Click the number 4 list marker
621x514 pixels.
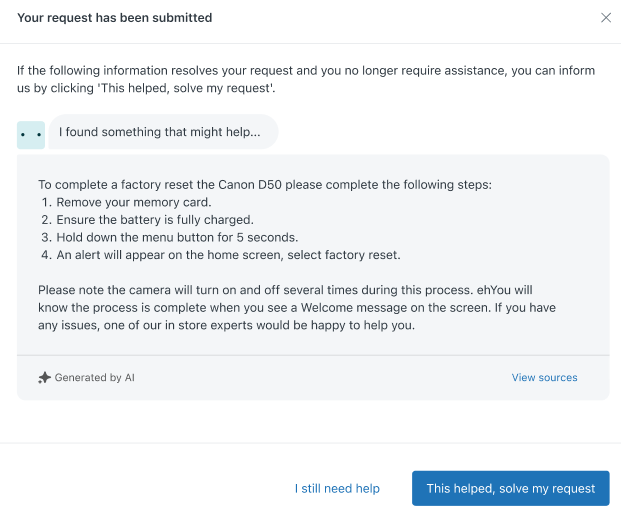click(x=46, y=255)
